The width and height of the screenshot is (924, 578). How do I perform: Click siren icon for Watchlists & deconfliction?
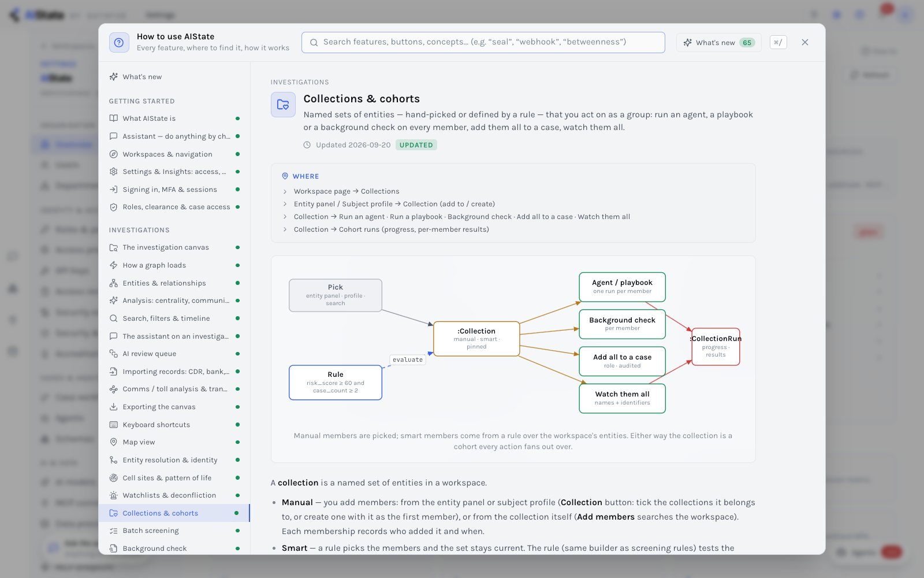(114, 495)
